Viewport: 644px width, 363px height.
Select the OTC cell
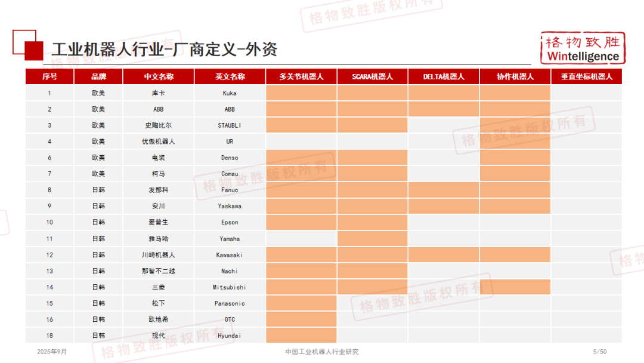coord(230,319)
